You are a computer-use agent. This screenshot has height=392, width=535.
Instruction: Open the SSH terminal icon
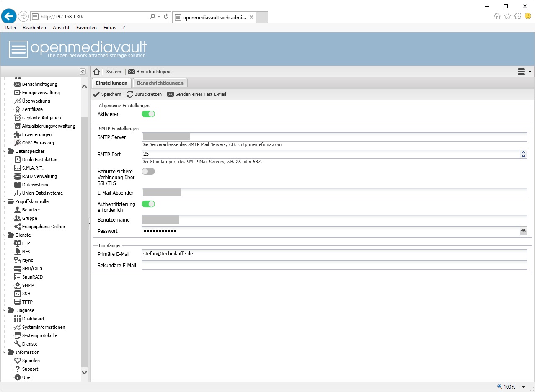click(x=18, y=294)
